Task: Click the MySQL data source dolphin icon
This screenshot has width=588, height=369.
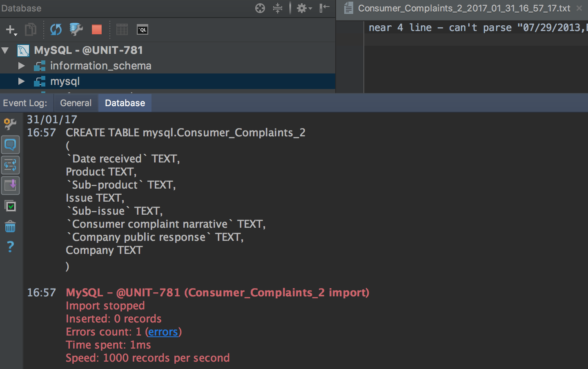Action: [x=23, y=51]
